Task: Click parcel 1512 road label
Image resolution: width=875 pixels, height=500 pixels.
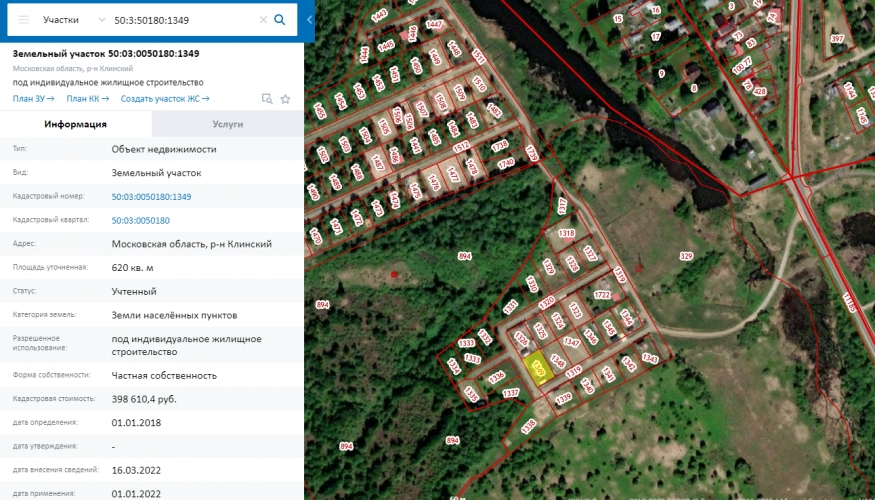Action: [x=461, y=147]
